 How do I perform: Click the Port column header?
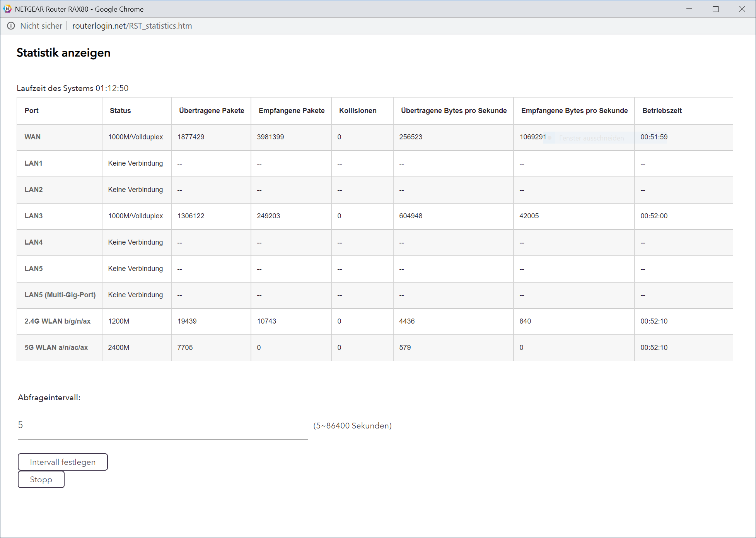[32, 111]
